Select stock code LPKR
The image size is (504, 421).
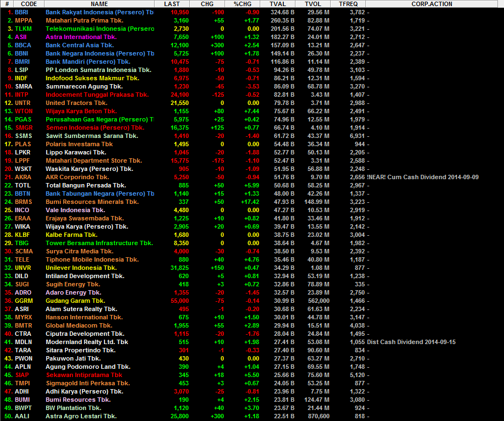point(23,153)
